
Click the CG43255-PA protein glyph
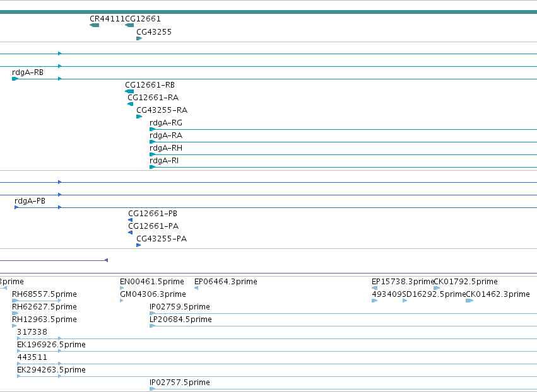point(139,245)
